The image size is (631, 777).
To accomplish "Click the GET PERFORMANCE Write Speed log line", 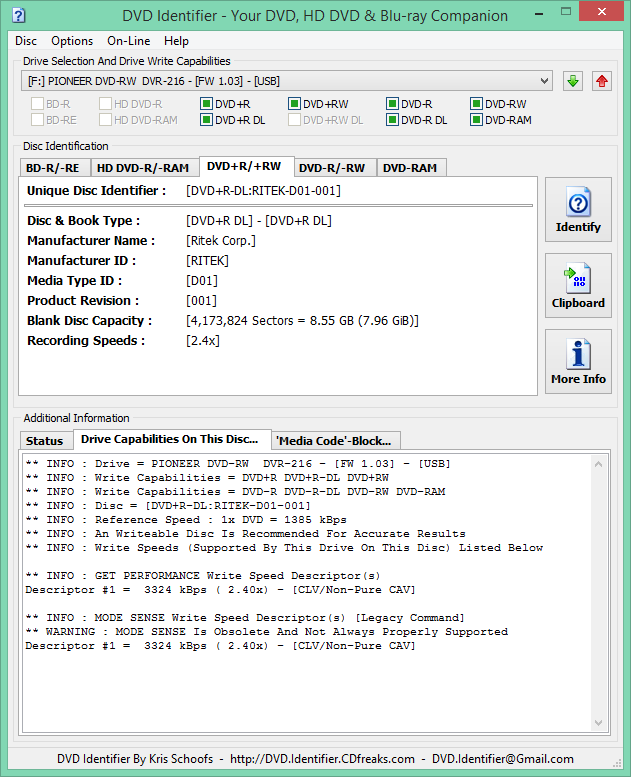I will click(x=203, y=576).
